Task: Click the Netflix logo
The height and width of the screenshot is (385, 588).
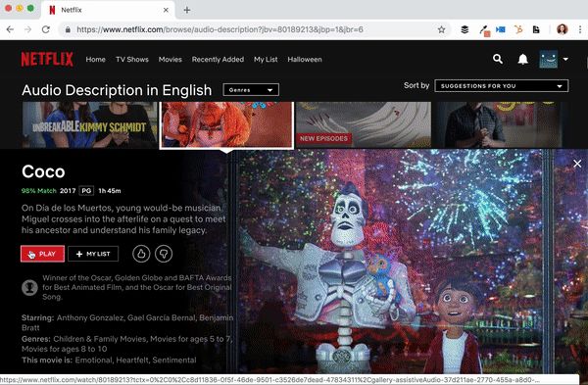Action: tap(47, 59)
